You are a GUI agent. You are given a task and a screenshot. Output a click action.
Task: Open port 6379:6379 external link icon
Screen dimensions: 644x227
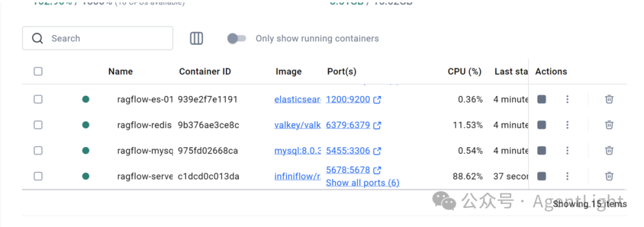(x=377, y=125)
